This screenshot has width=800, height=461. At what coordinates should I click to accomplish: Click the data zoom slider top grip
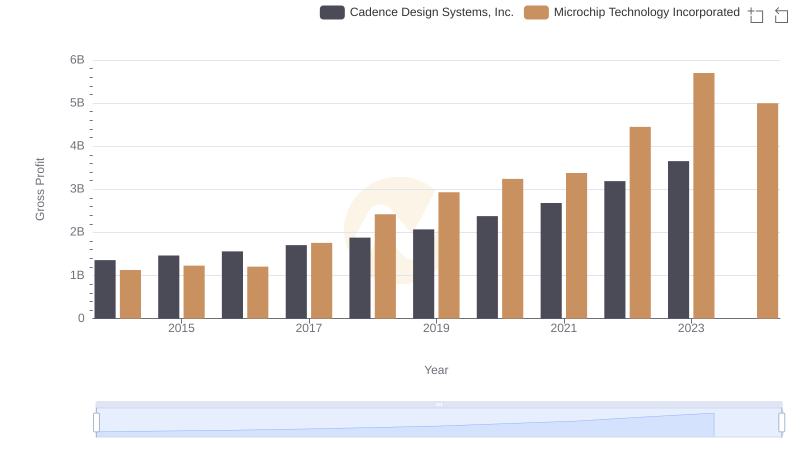point(439,404)
